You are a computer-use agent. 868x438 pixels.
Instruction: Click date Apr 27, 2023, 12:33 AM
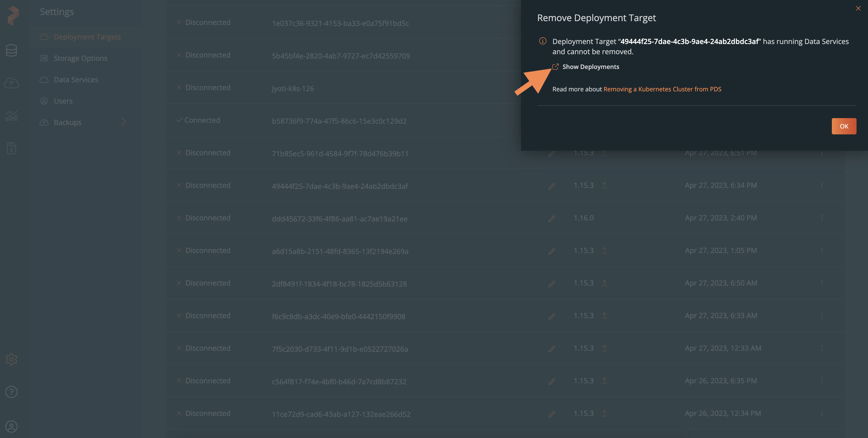[x=723, y=348]
